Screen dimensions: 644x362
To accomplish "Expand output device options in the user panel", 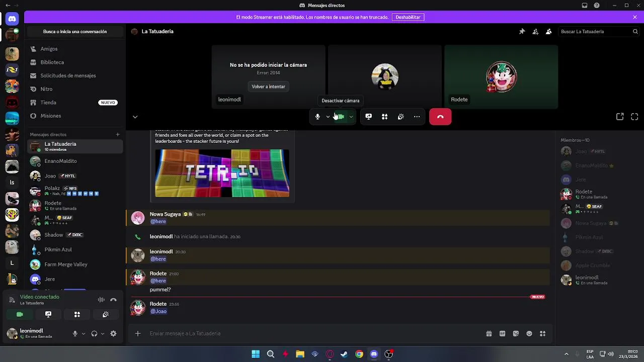I will 103,333.
